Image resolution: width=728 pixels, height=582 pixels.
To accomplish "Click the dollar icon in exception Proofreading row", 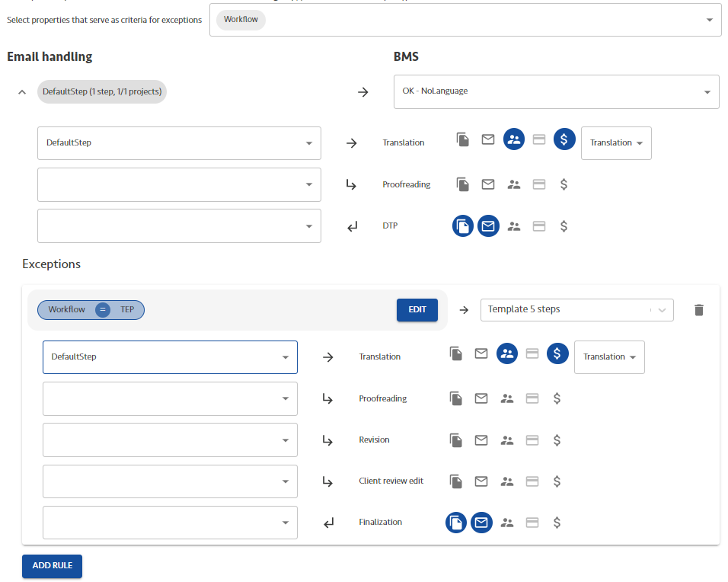I will 557,398.
